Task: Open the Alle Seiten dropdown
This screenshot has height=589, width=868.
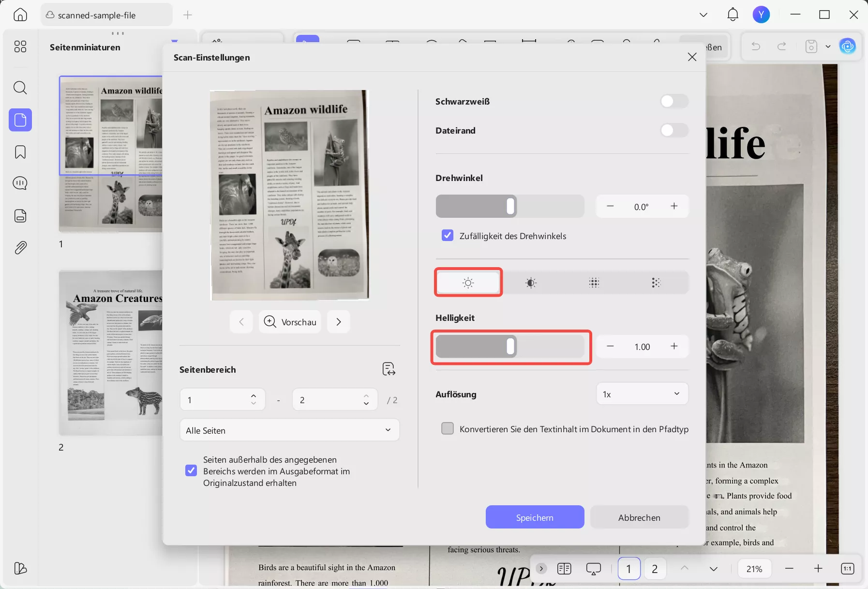Action: [x=289, y=430]
